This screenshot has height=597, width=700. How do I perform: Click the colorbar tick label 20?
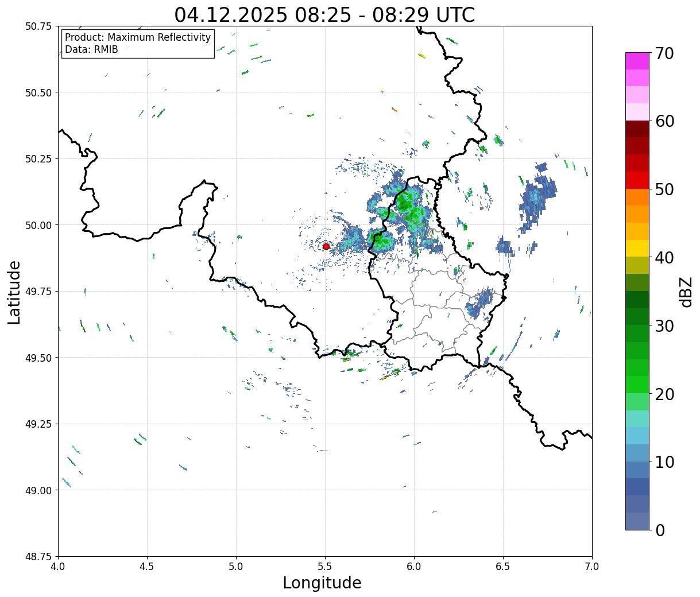[x=664, y=394]
